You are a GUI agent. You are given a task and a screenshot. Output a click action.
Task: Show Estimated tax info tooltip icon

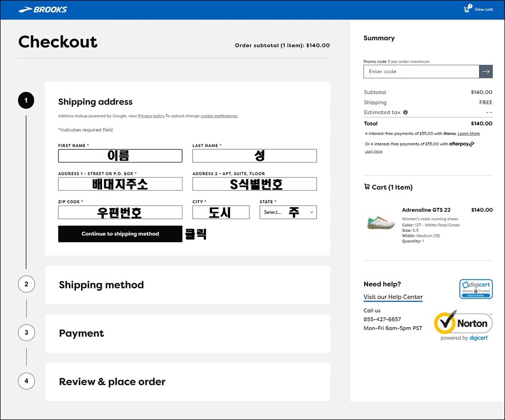click(405, 112)
